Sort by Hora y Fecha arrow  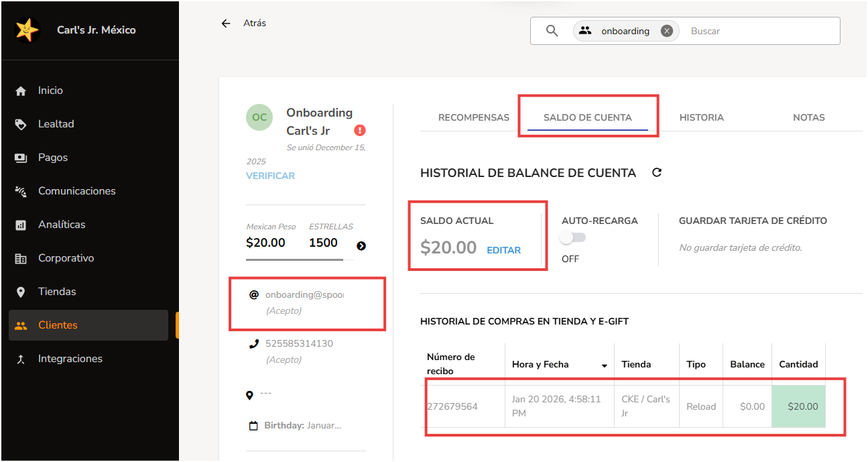coord(605,366)
